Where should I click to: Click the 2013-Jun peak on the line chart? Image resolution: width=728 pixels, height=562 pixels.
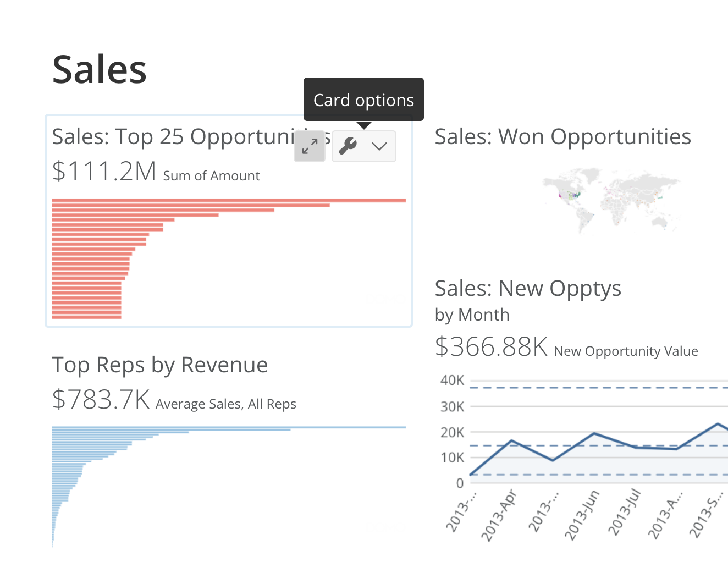[594, 433]
